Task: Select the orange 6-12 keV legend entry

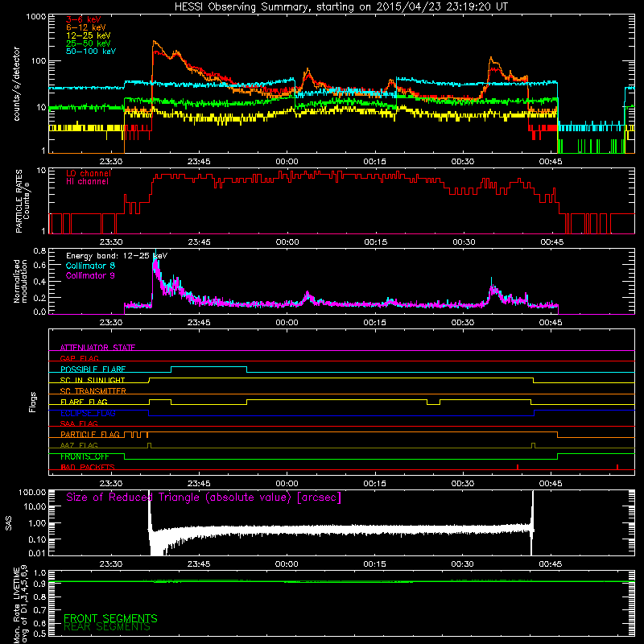Action: click(86, 27)
